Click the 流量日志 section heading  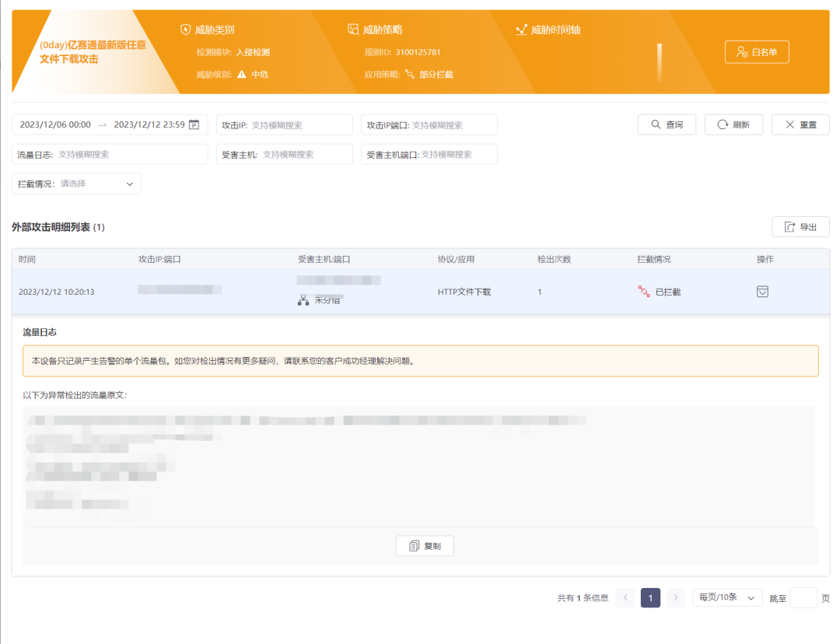click(x=40, y=332)
